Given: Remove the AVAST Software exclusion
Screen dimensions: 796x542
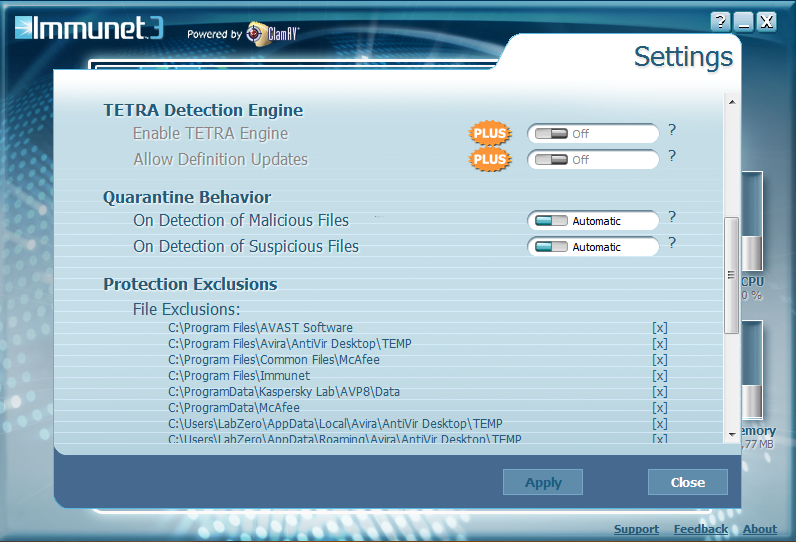Looking at the screenshot, I should point(659,328).
